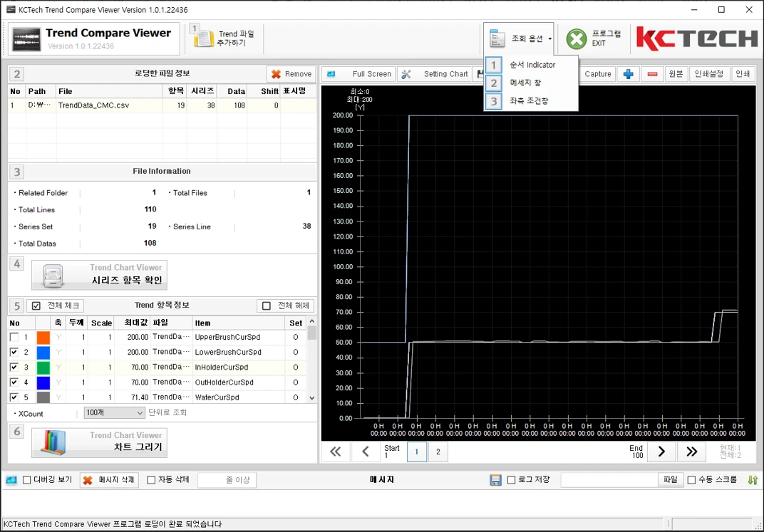The image size is (764, 532).
Task: Click the 시리즈 항목 확인 viewer button
Action: click(x=99, y=274)
